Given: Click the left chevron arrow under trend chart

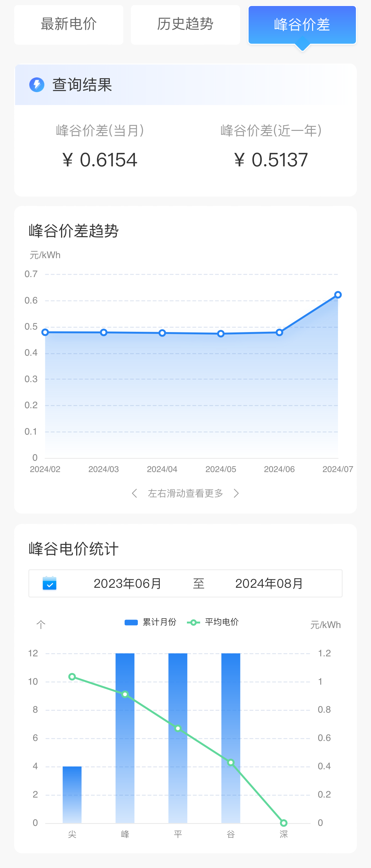Looking at the screenshot, I should [x=134, y=493].
